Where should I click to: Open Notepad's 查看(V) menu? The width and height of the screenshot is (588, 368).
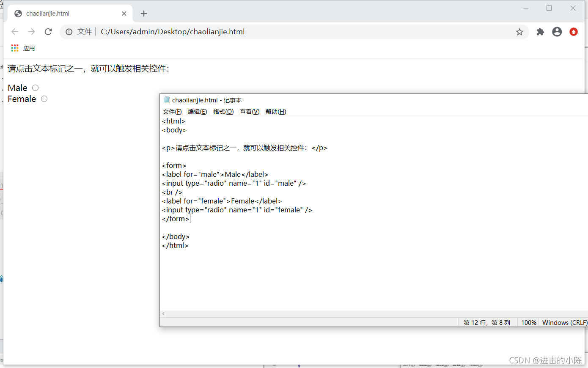tap(250, 112)
